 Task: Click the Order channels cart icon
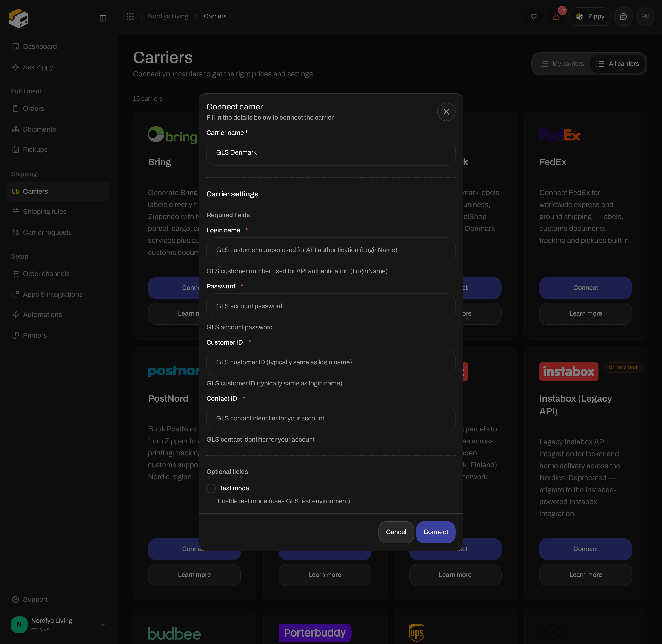tap(16, 274)
